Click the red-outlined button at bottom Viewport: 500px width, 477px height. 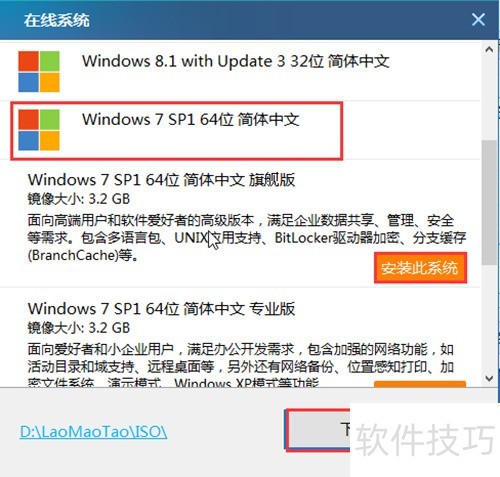click(318, 430)
